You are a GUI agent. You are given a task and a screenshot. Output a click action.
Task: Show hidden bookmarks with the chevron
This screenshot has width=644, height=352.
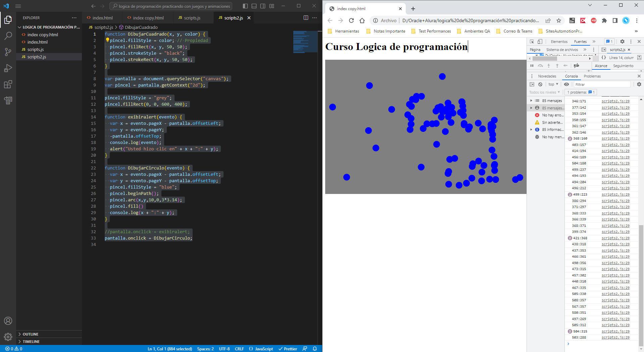click(x=636, y=31)
